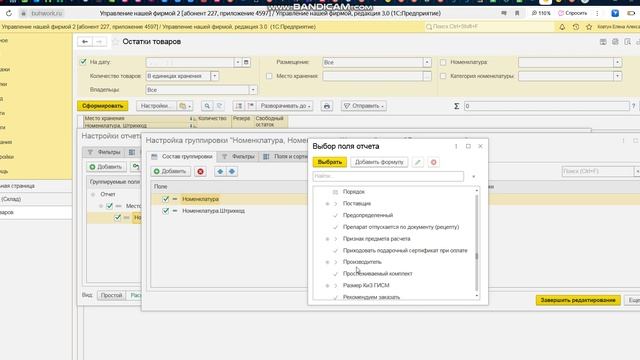Click the refresh icon next to search magnifier

[x=219, y=106]
